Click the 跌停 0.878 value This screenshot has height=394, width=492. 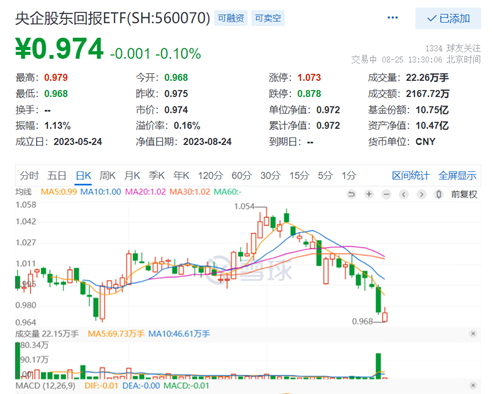pyautogui.click(x=309, y=94)
